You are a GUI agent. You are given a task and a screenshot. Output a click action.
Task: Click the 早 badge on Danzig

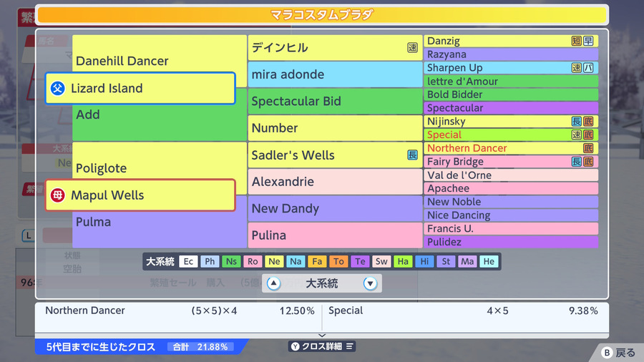click(588, 41)
